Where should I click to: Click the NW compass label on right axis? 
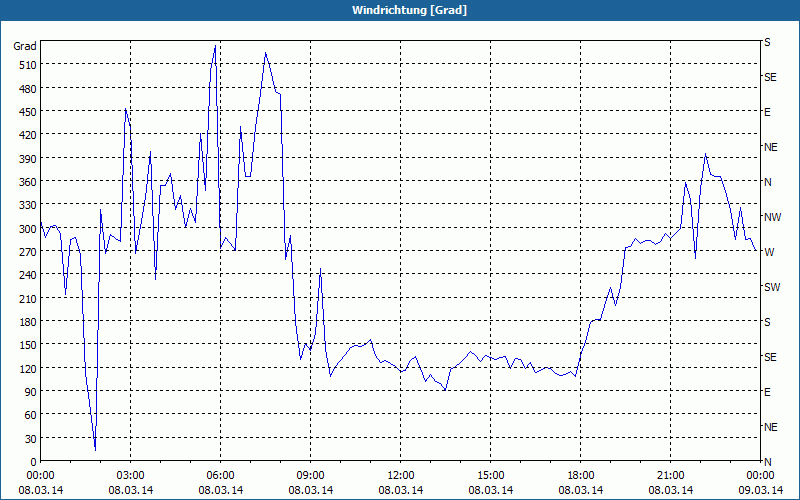tap(772, 217)
